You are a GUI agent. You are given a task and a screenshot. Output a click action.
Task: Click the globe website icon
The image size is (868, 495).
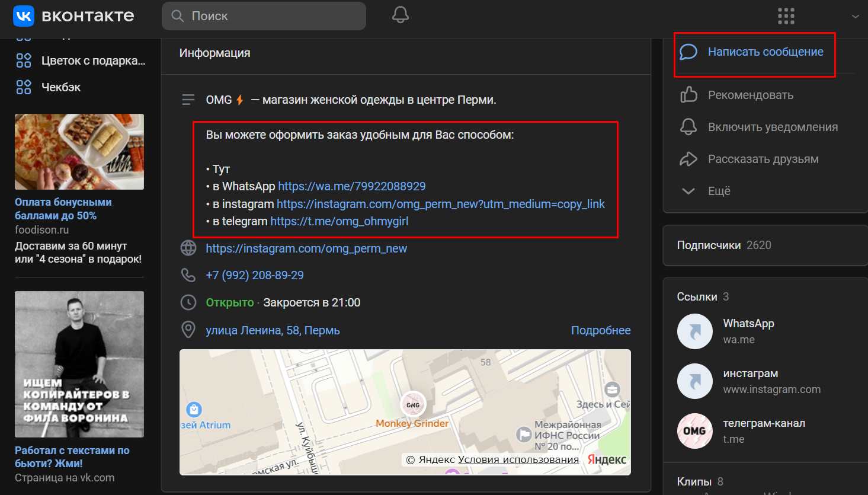click(x=188, y=248)
